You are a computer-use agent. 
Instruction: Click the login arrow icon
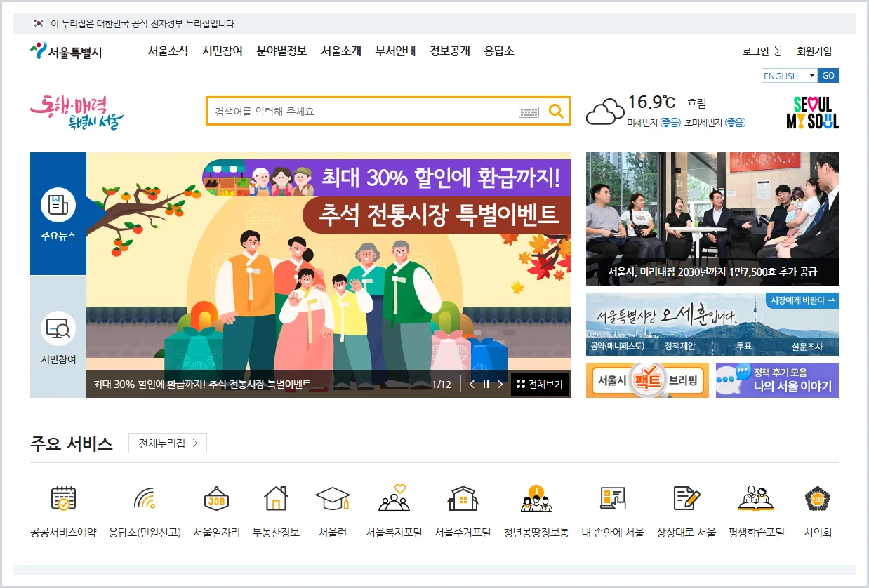(x=777, y=51)
